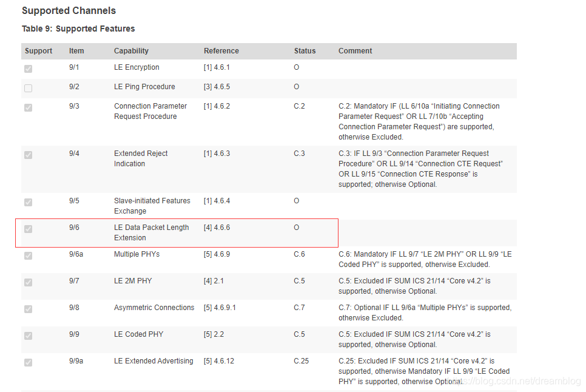This screenshot has width=586, height=392.
Task: Toggle the LE Encryption support checkbox
Action: [28, 69]
